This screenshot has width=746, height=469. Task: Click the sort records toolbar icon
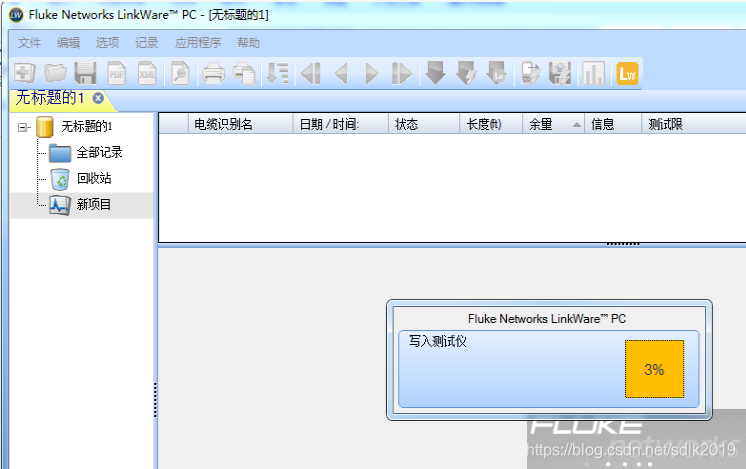click(x=278, y=73)
